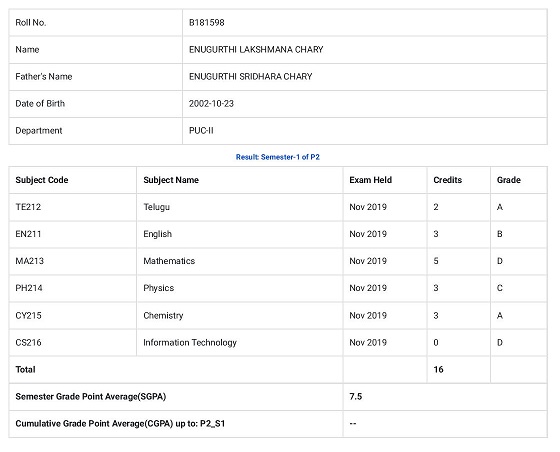Click the Result: Semester-1 of P2 heading
Image resolution: width=560 pixels, height=452 pixels.
coord(278,157)
